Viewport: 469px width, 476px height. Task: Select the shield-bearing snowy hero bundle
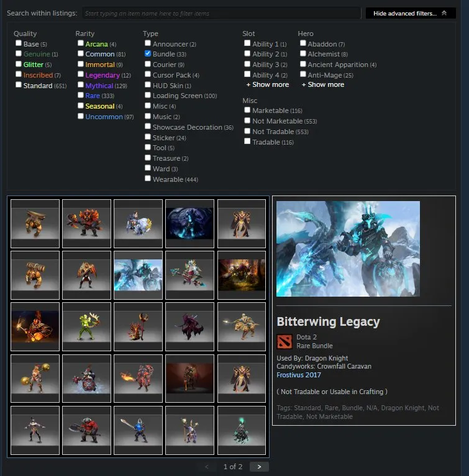coord(86,379)
